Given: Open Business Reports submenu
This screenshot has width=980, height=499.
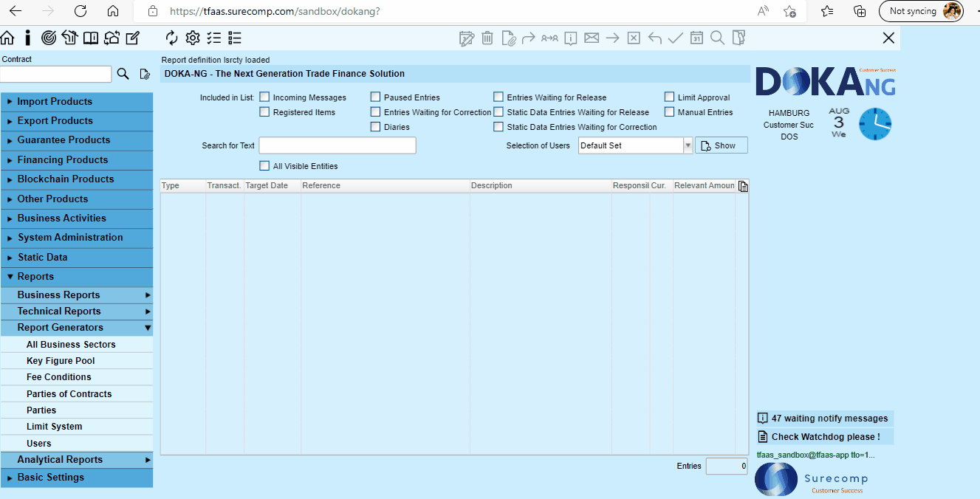Looking at the screenshot, I should [77, 295].
